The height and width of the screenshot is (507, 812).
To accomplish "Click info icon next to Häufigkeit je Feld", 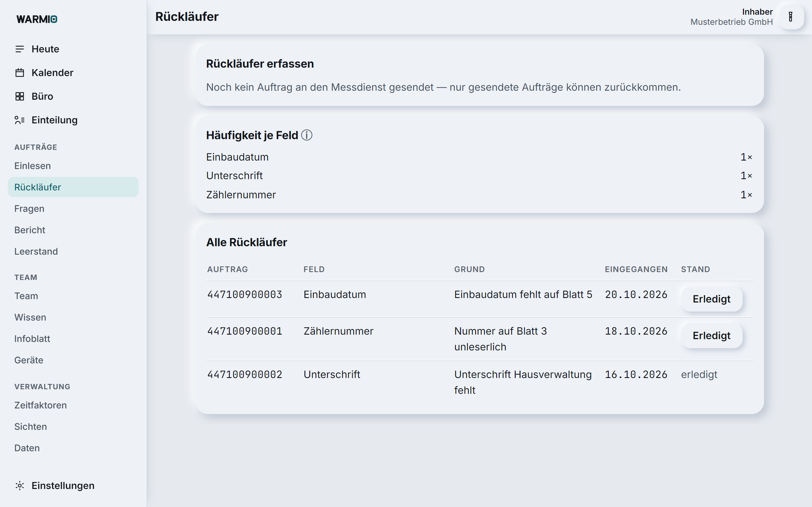I will tap(307, 135).
